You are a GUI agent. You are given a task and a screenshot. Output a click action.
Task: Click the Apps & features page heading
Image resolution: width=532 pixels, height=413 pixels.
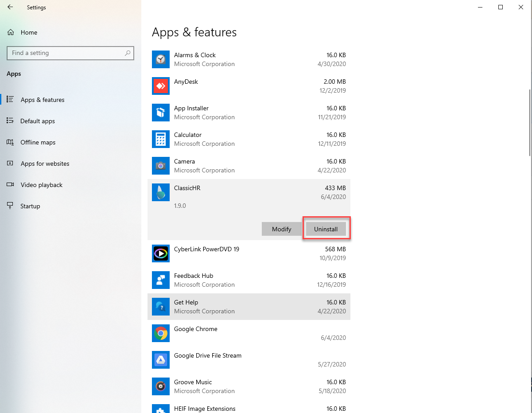(194, 32)
